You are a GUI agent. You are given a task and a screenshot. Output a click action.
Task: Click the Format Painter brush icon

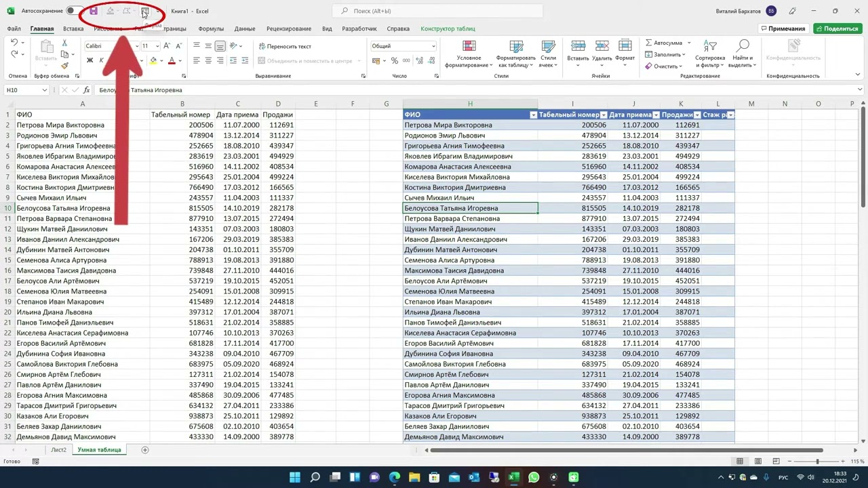[65, 66]
